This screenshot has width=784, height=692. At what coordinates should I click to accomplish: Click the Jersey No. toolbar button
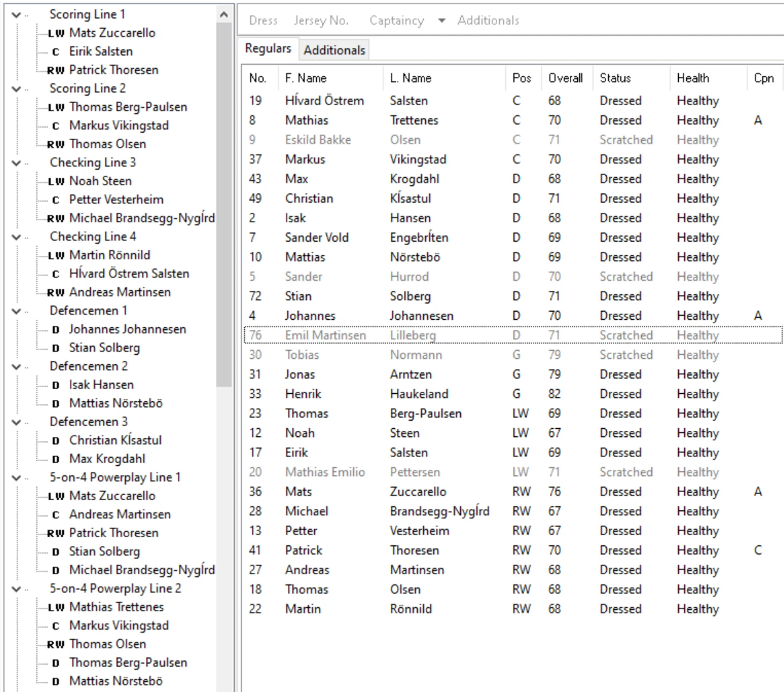(x=321, y=21)
